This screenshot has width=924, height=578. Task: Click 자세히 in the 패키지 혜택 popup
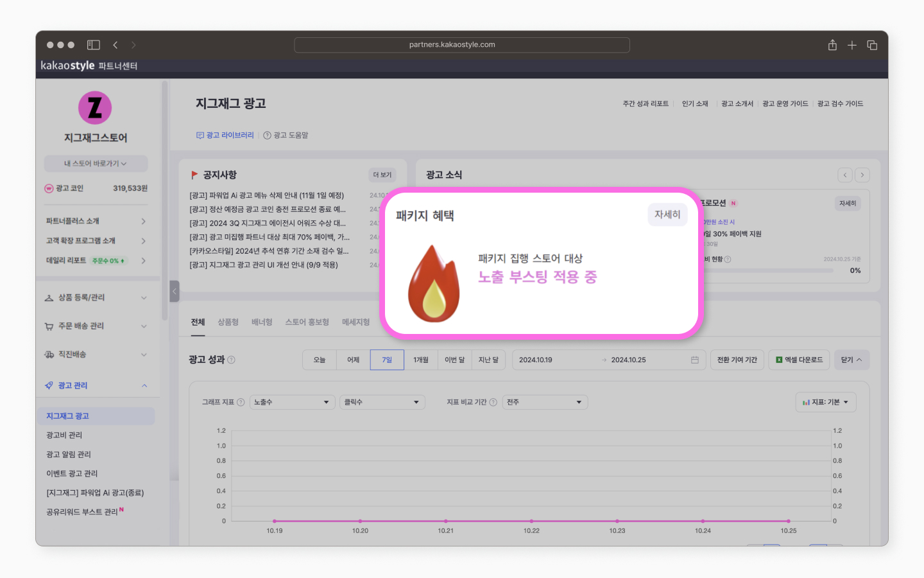[667, 215]
